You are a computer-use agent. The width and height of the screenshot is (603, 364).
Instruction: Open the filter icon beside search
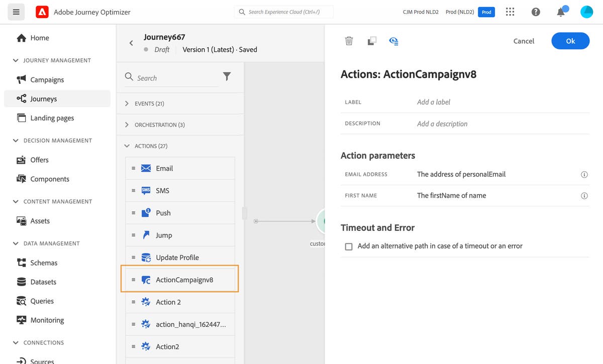click(227, 77)
